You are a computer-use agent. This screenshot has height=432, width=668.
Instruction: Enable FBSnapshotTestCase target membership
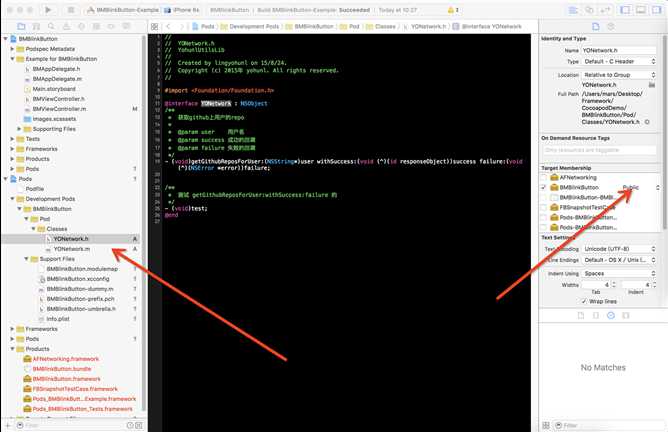(x=544, y=207)
